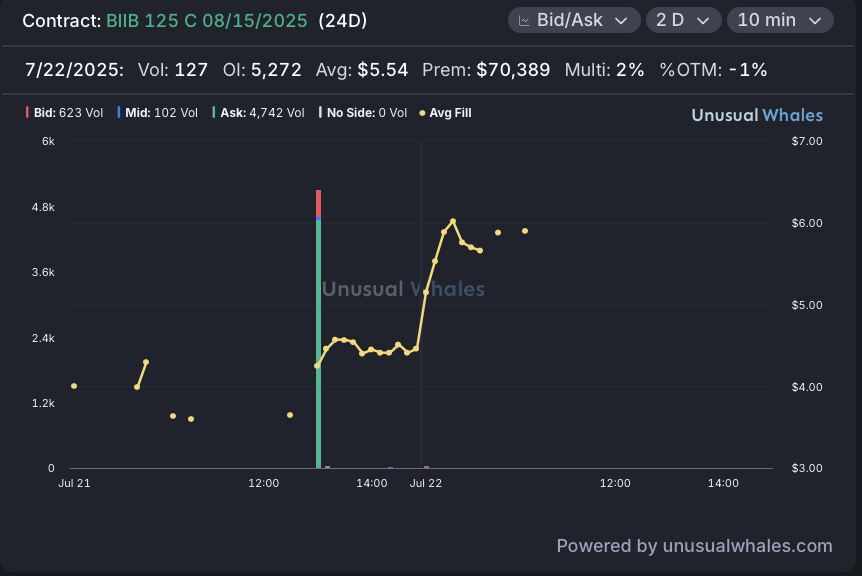This screenshot has width=862, height=576.
Task: Toggle the Avg Fill legend entry
Action: (445, 113)
